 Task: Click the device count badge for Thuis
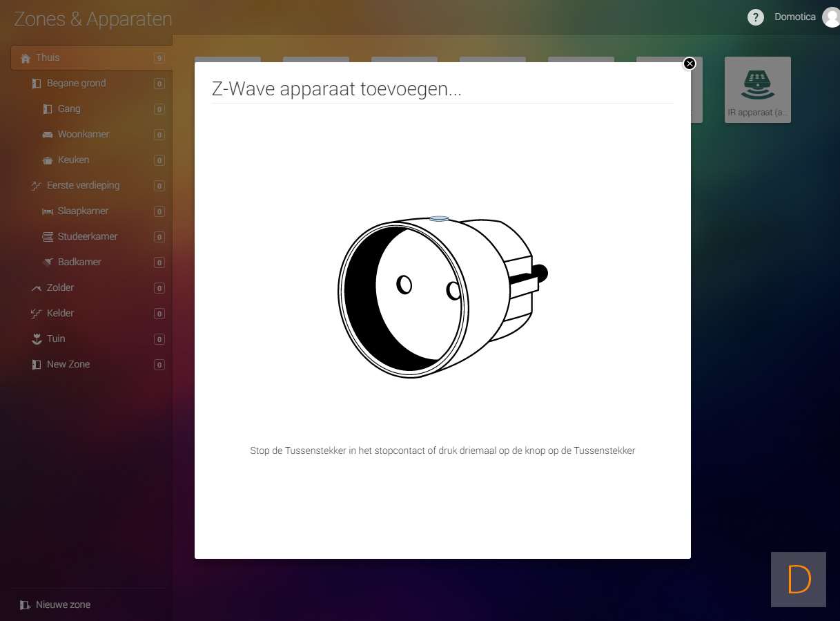click(159, 59)
